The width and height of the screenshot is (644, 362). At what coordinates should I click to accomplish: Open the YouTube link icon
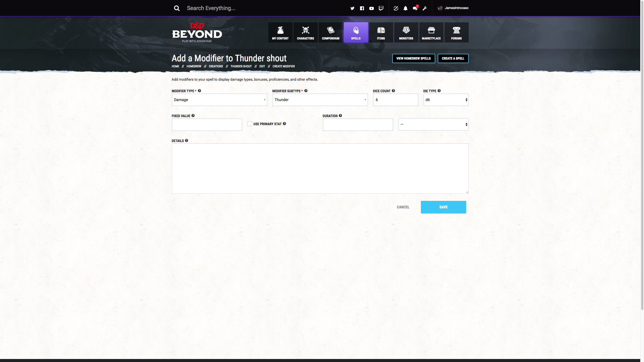tap(372, 8)
